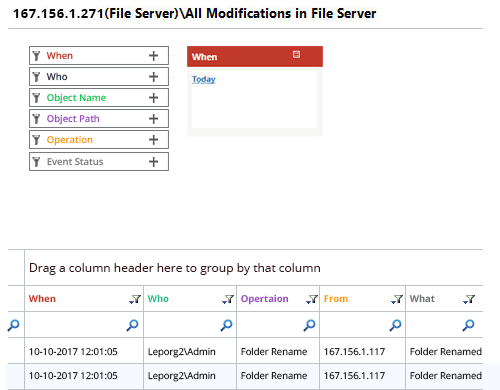Viewport: 500px width, 390px height.
Task: Select the Object Name filter box
Action: [99, 98]
